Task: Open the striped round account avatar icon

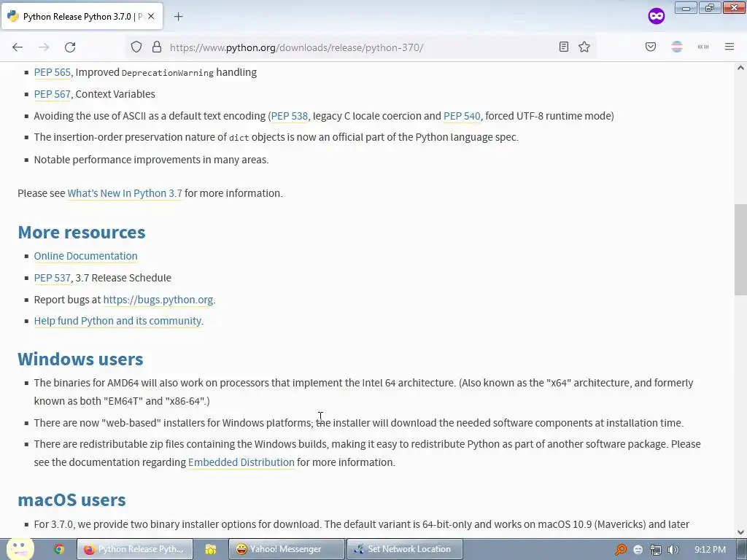Action: point(677,47)
